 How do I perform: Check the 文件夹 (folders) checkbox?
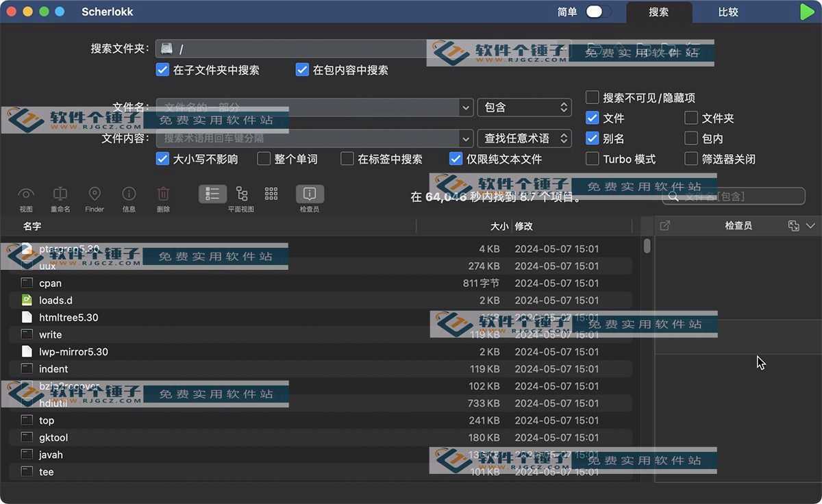(691, 118)
